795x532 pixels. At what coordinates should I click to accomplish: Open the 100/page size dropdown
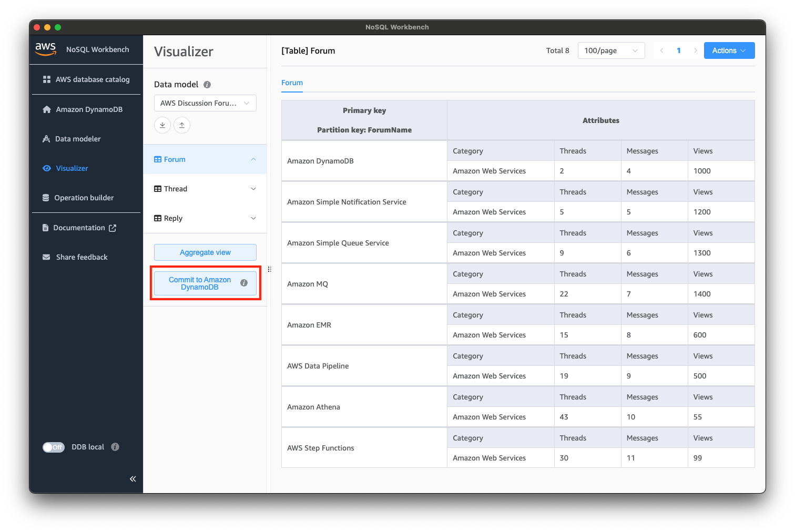(x=611, y=50)
